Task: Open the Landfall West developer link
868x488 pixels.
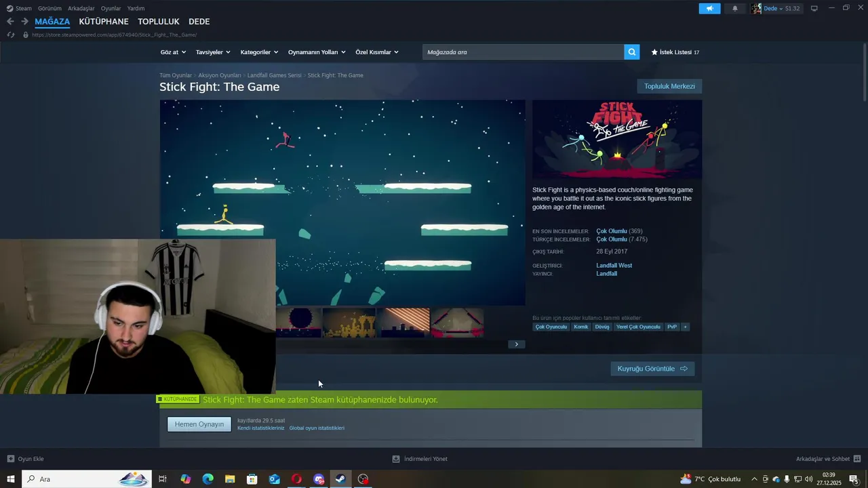Action: [x=614, y=266]
